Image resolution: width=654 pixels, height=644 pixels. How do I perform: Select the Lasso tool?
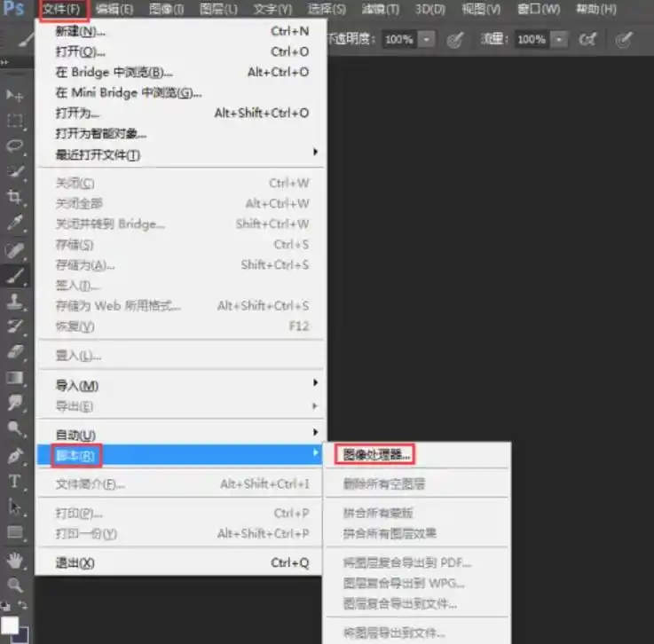(x=15, y=145)
